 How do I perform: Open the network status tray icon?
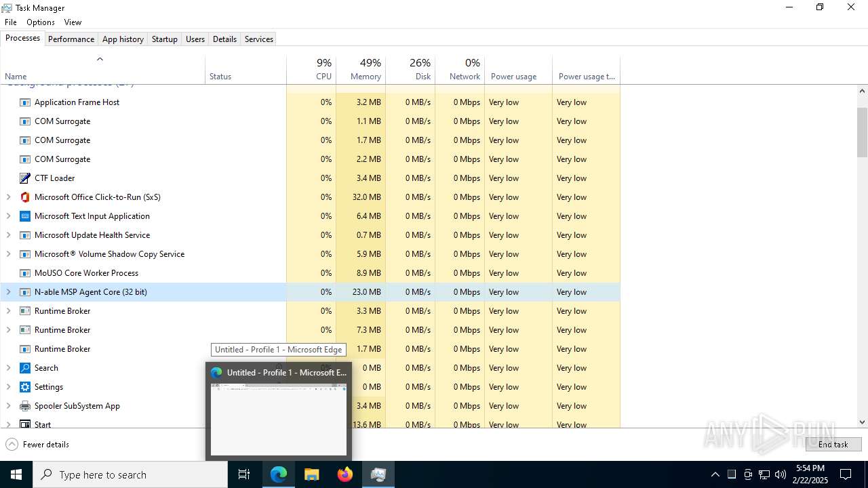click(764, 474)
